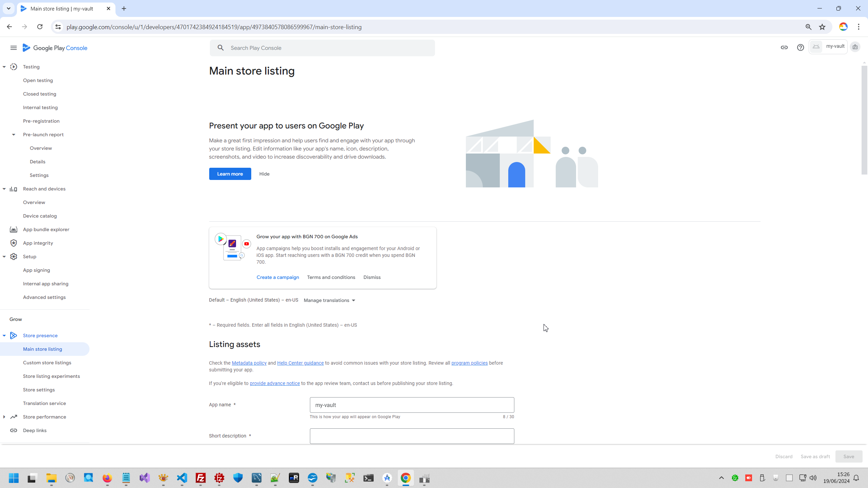This screenshot has height=488, width=868.
Task: Open Custom store listings page
Action: (x=47, y=363)
